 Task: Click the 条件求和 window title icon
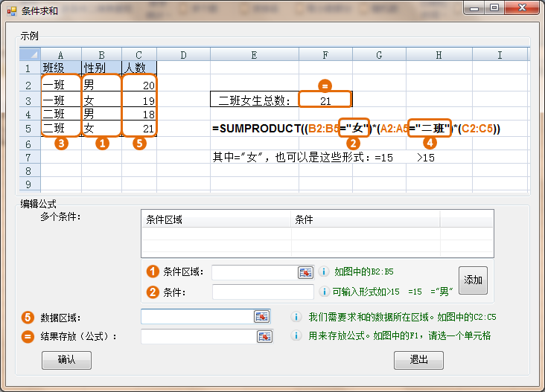[x=11, y=10]
